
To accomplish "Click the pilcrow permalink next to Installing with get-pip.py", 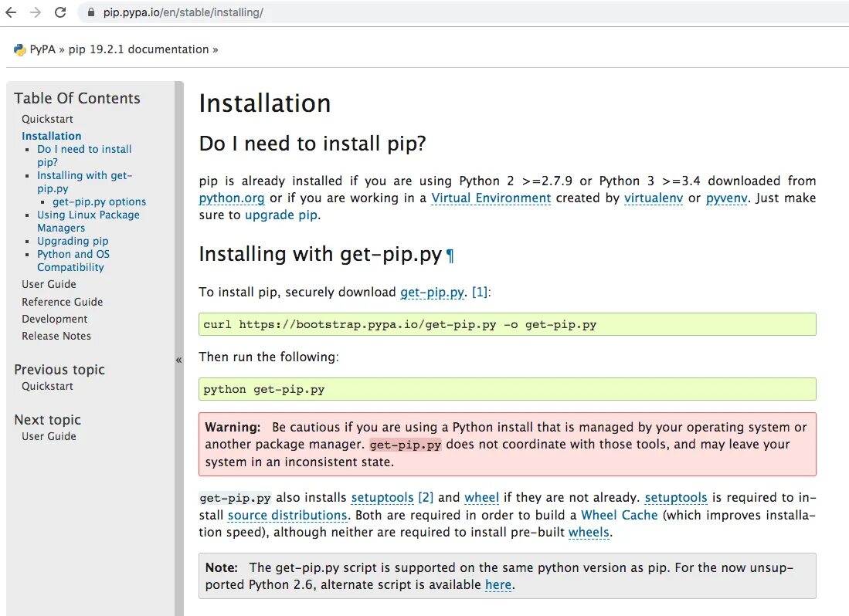I will pyautogui.click(x=450, y=256).
